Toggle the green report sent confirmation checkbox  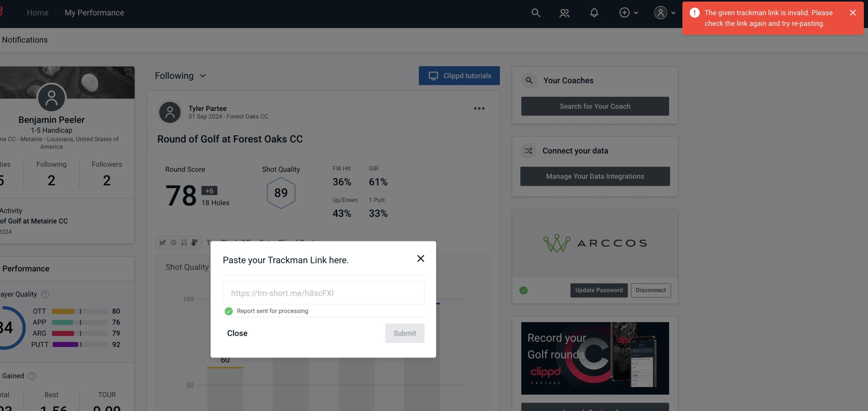[x=228, y=311]
